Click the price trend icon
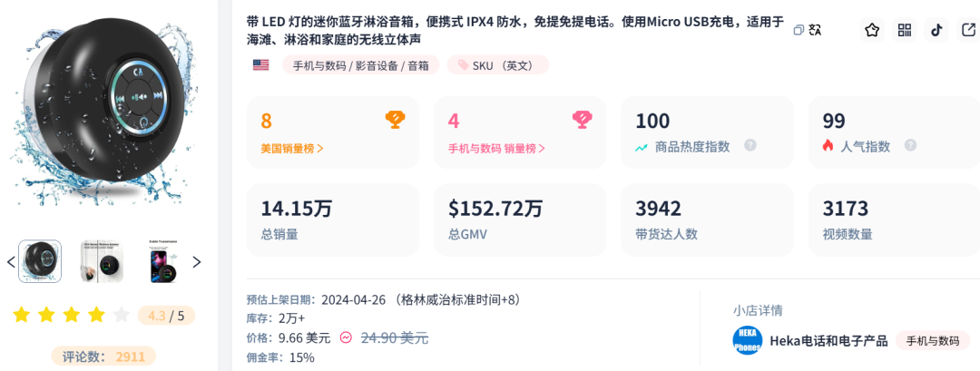Image resolution: width=980 pixels, height=371 pixels. pyautogui.click(x=346, y=337)
